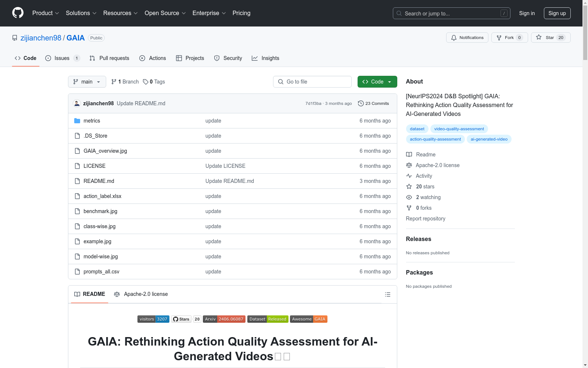Expand the Enterprise menu
This screenshot has height=368, width=588.
(x=209, y=13)
